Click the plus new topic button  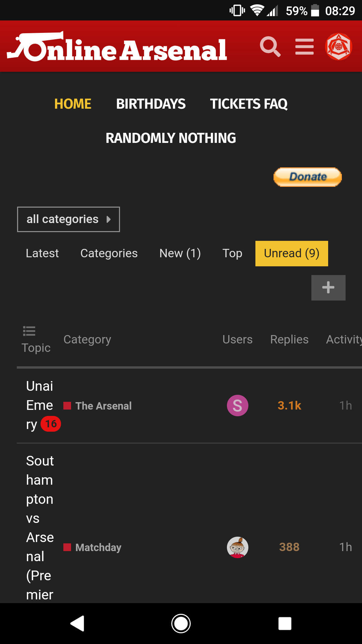coord(328,288)
